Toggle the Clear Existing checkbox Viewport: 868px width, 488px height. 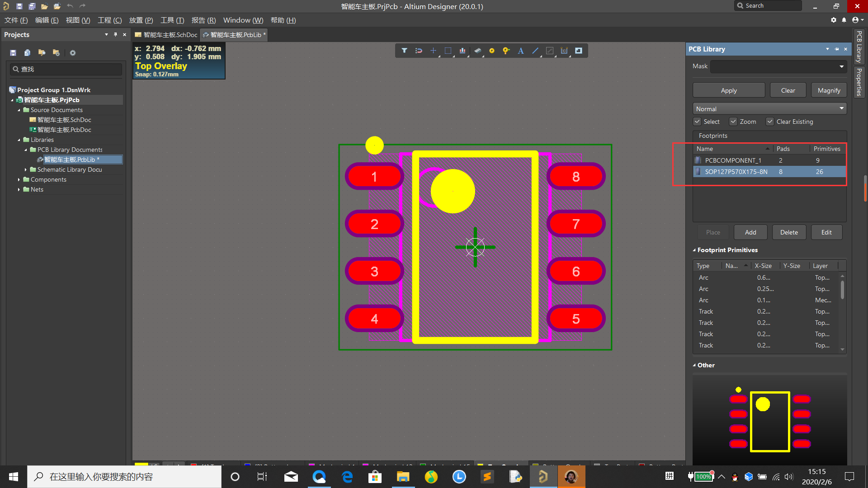770,122
